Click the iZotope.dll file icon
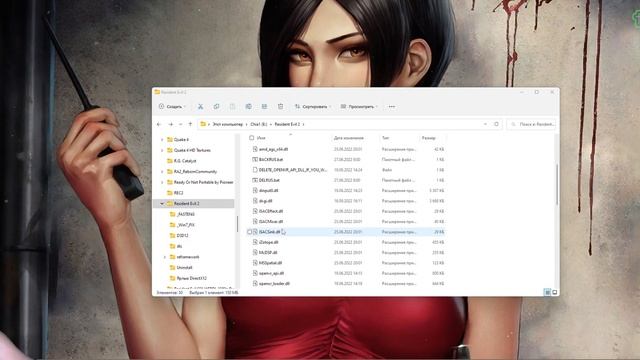 (255, 242)
